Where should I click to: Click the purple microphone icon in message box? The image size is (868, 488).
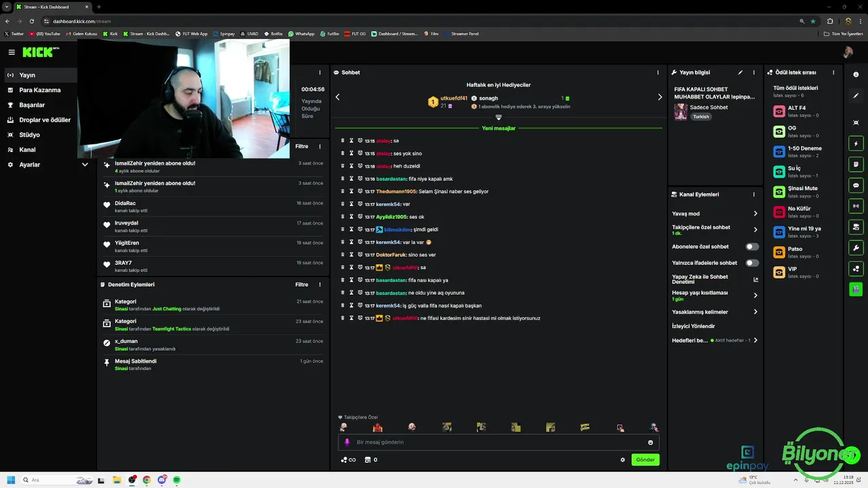coord(347,443)
